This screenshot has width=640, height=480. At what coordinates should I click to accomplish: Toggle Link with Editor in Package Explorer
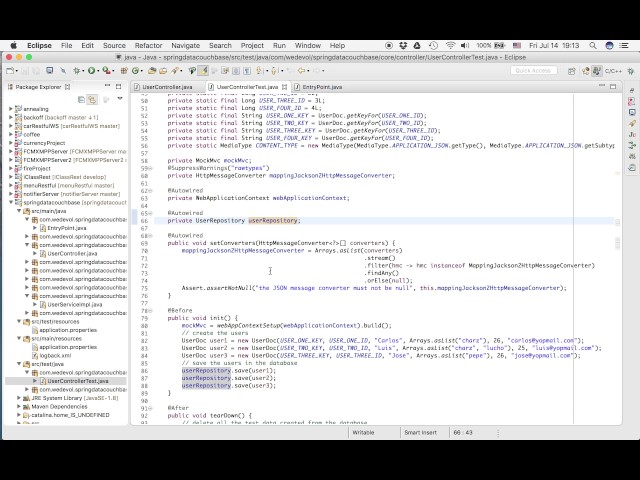click(92, 99)
